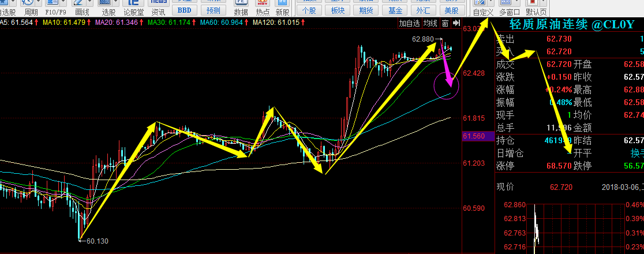
Task: Click the BBD button
Action: (185, 10)
